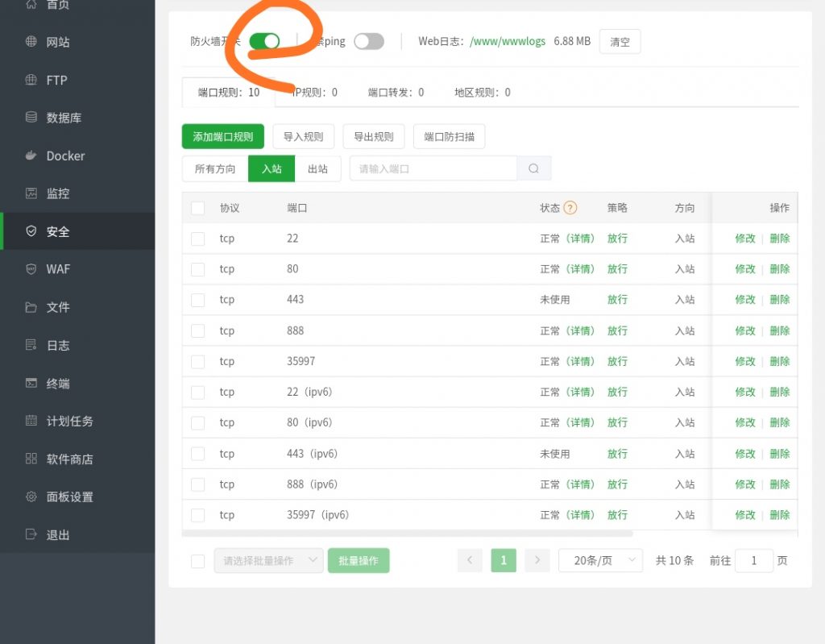Click the database icon in sidebar

(31, 118)
